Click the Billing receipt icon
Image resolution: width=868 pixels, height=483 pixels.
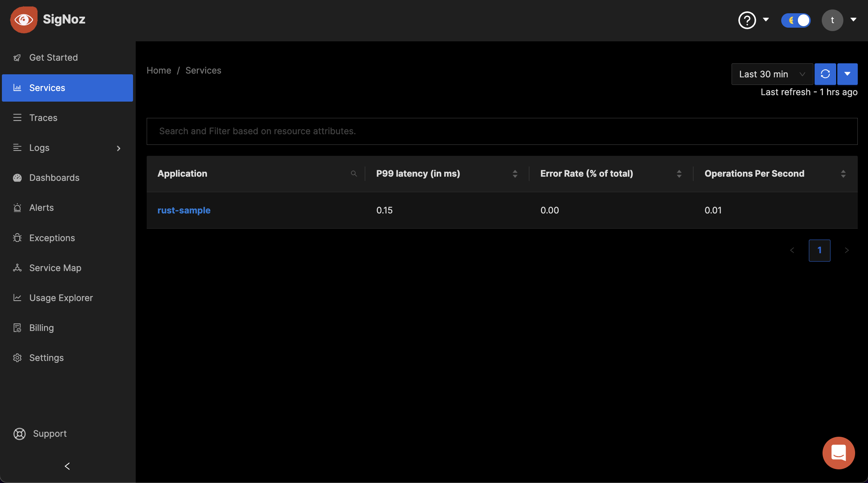tap(17, 328)
